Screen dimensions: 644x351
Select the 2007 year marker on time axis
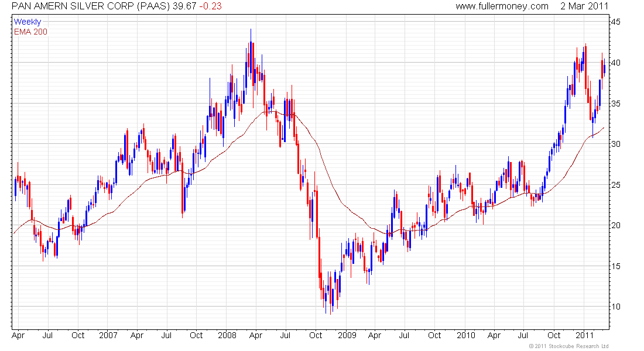[108, 335]
